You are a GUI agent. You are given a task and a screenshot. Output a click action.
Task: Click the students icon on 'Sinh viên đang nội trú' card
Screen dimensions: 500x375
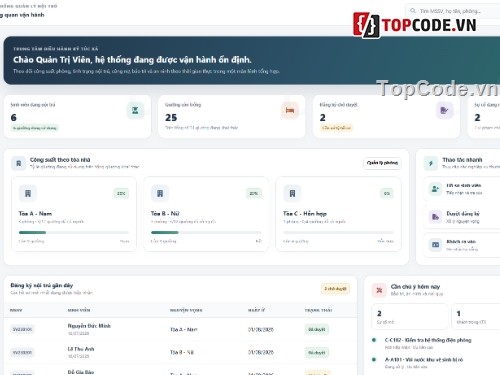pyautogui.click(x=135, y=110)
